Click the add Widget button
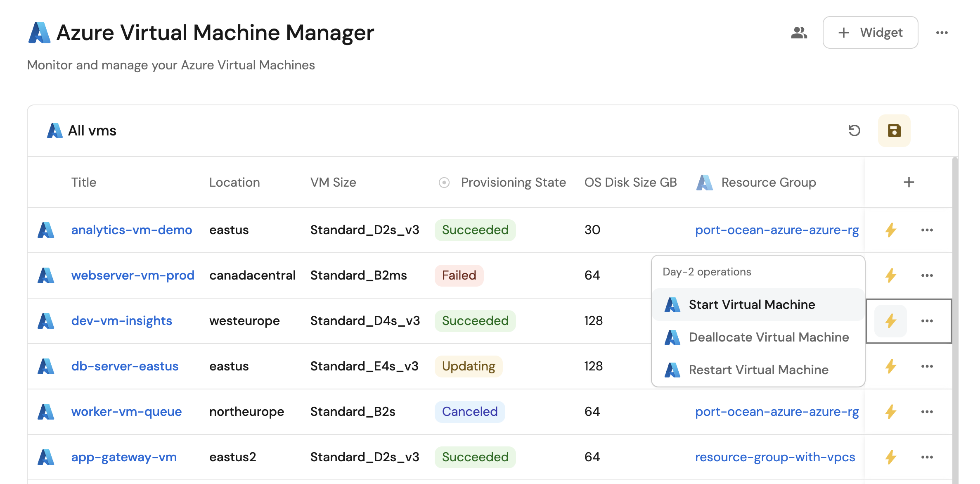Viewport: 980px width, 484px height. (870, 33)
